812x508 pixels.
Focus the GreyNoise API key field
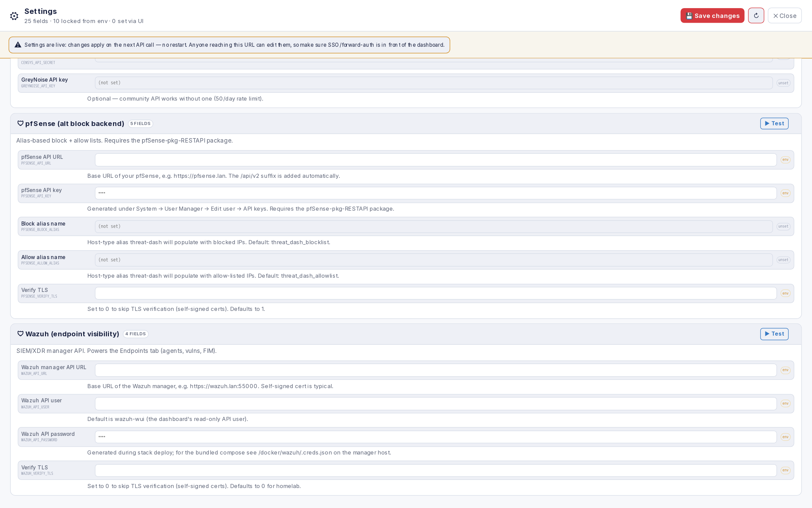pyautogui.click(x=434, y=83)
